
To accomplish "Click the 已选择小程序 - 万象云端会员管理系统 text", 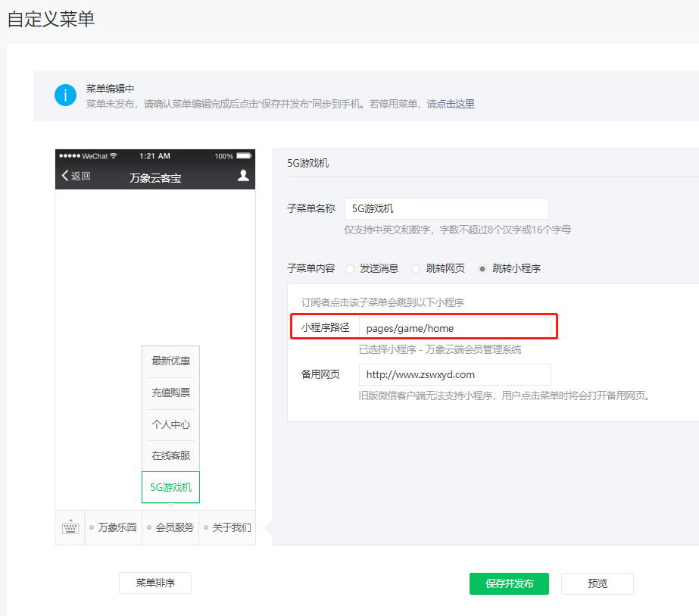I will tap(440, 349).
